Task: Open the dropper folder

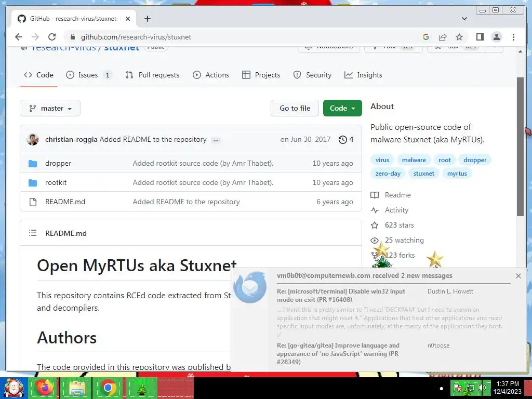Action: click(x=58, y=163)
